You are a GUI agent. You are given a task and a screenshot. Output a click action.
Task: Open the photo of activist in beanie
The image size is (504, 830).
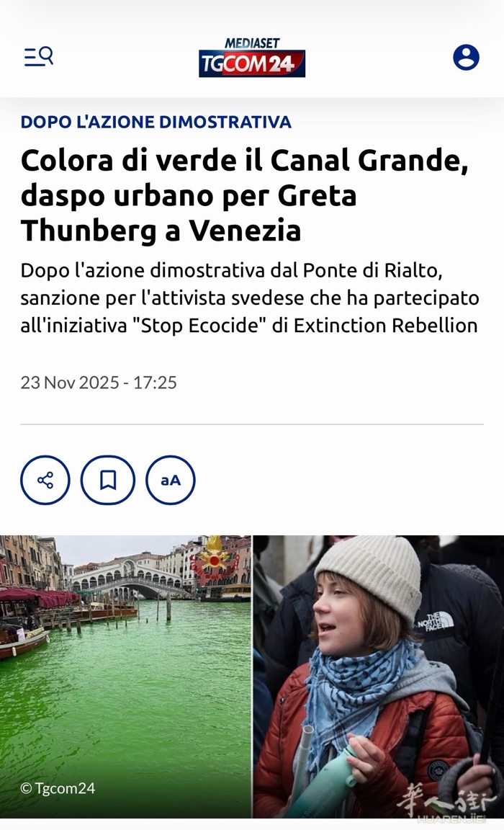coord(379,677)
